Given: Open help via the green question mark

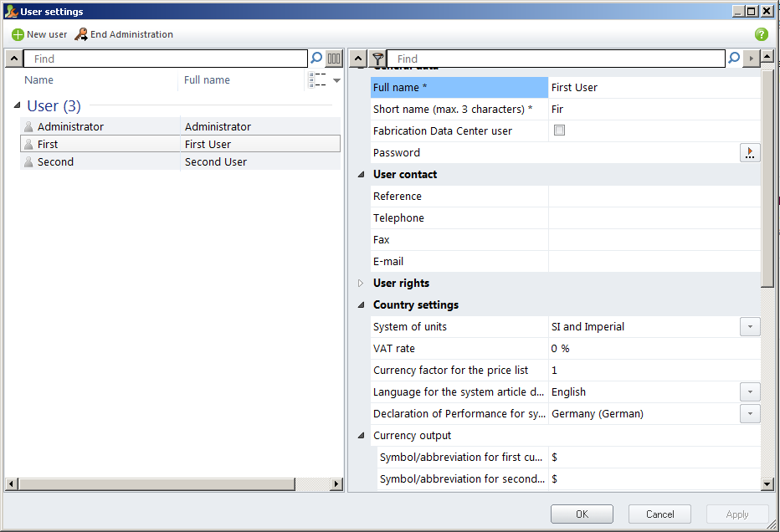Looking at the screenshot, I should [x=761, y=34].
